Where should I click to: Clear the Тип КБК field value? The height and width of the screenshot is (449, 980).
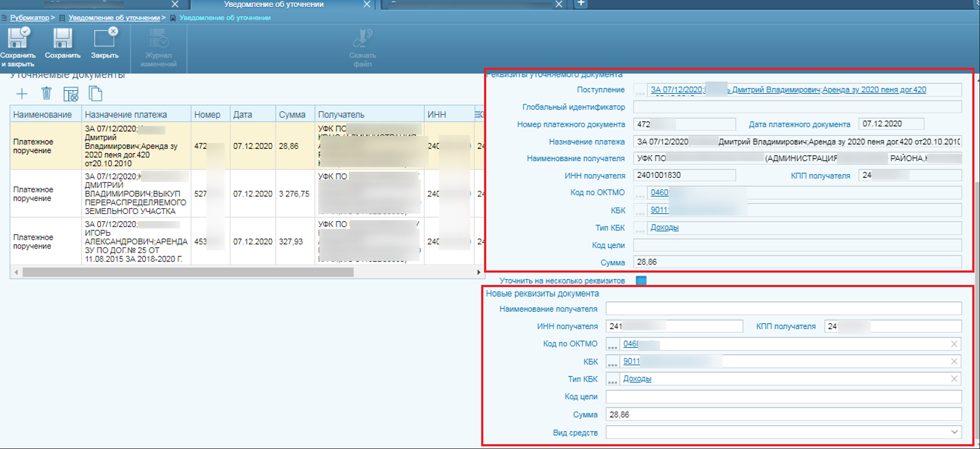[x=954, y=379]
